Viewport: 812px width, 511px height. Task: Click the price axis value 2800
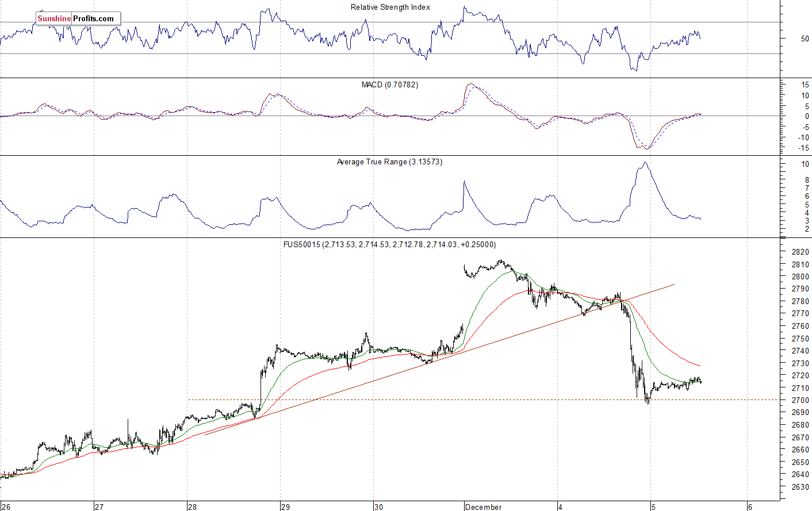[800, 276]
